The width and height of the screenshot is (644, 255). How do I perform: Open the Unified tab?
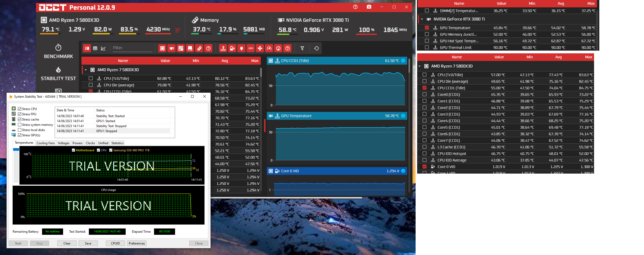103,143
